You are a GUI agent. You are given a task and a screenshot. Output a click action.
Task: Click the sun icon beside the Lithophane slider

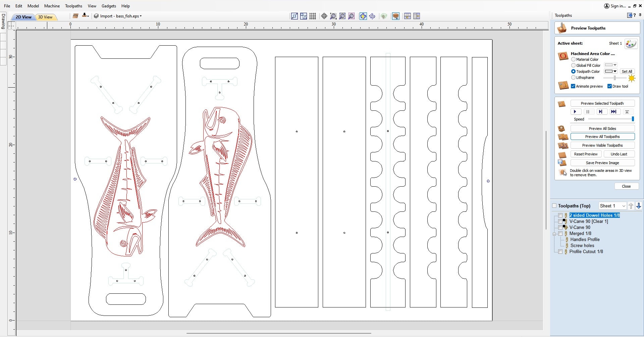click(632, 78)
